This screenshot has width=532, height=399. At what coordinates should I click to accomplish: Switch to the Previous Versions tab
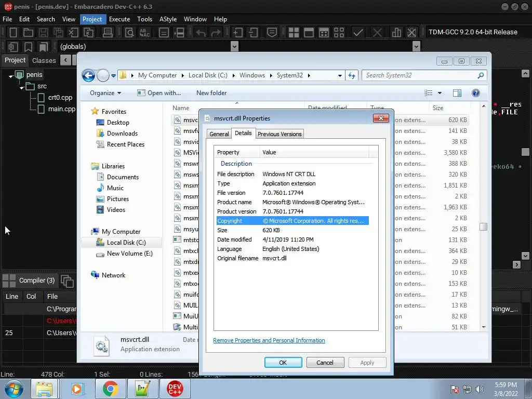[x=280, y=134]
